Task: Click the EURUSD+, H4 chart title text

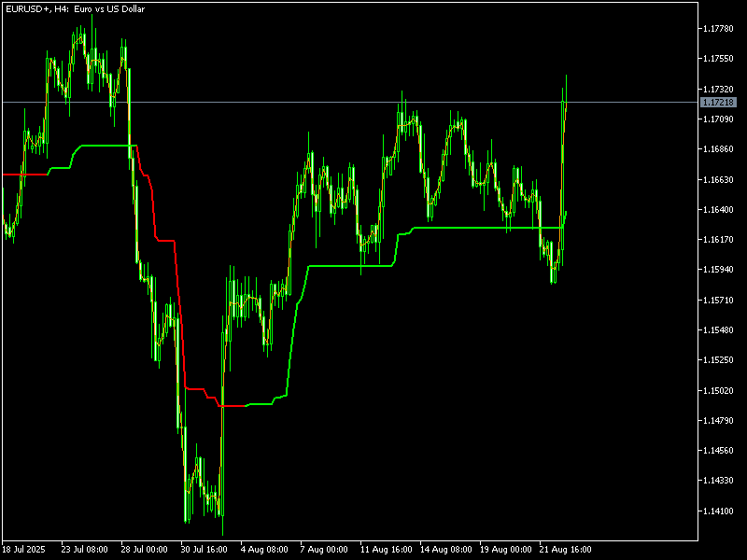Action: 75,9
